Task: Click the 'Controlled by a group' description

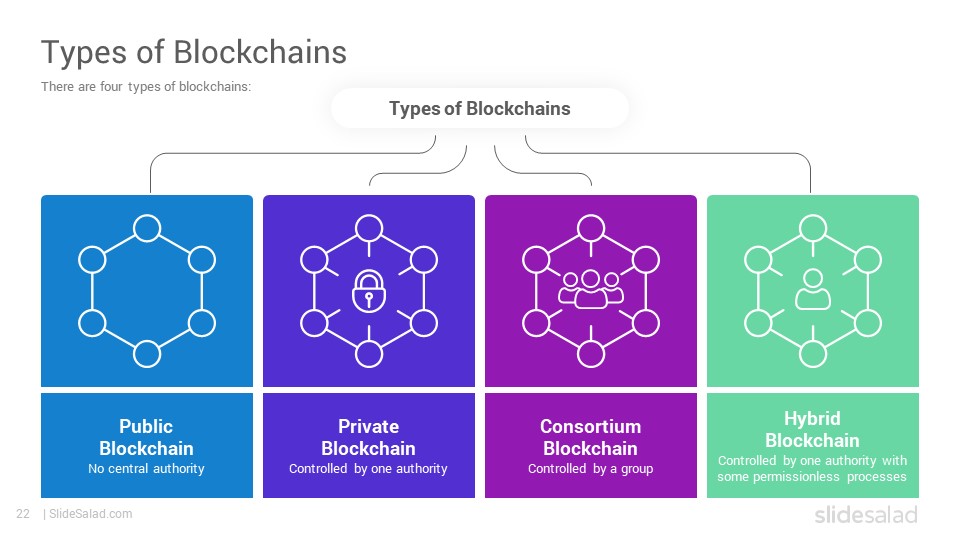Action: 591,469
